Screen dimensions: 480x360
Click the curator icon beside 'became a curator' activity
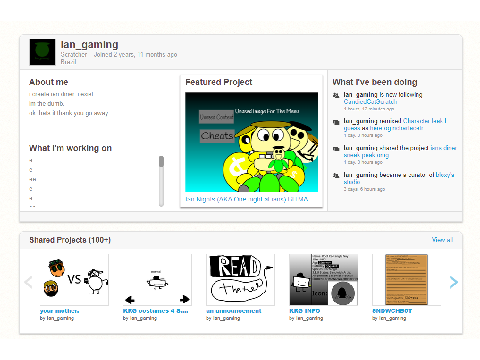point(336,175)
